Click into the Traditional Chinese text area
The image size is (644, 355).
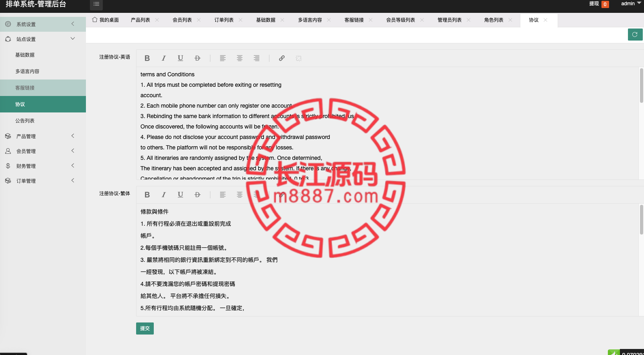(x=387, y=260)
